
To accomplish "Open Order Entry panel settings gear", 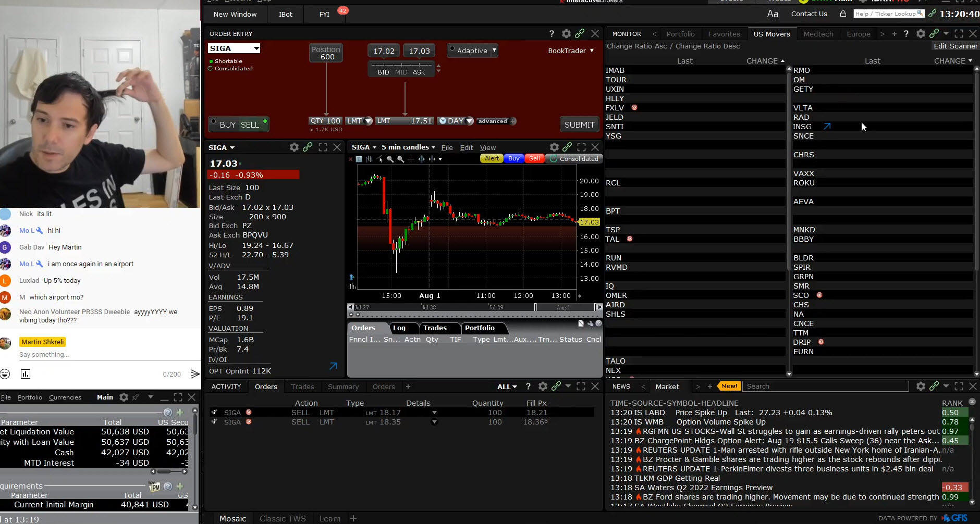I will pyautogui.click(x=566, y=34).
